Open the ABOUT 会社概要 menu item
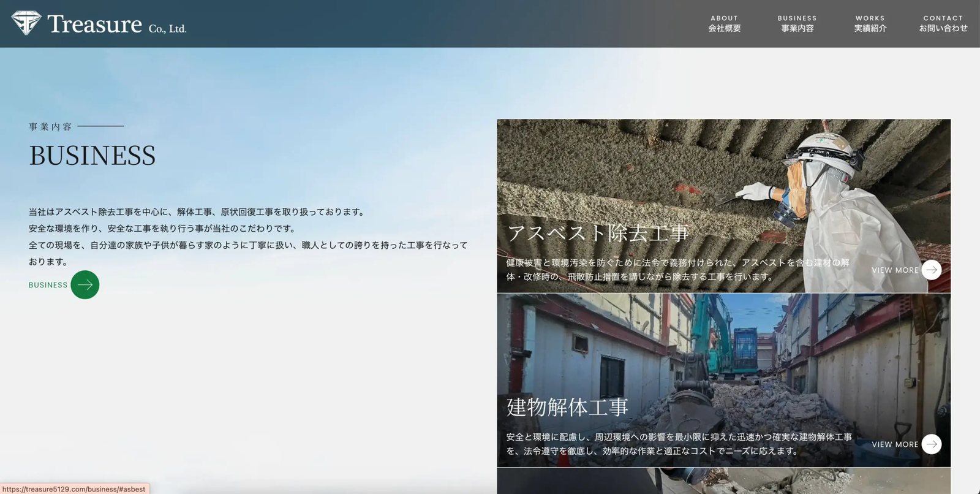 click(725, 24)
